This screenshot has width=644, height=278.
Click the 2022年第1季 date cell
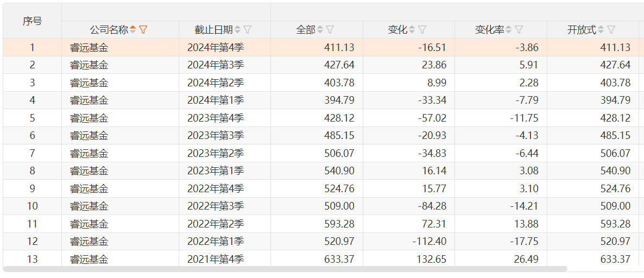pyautogui.click(x=216, y=241)
